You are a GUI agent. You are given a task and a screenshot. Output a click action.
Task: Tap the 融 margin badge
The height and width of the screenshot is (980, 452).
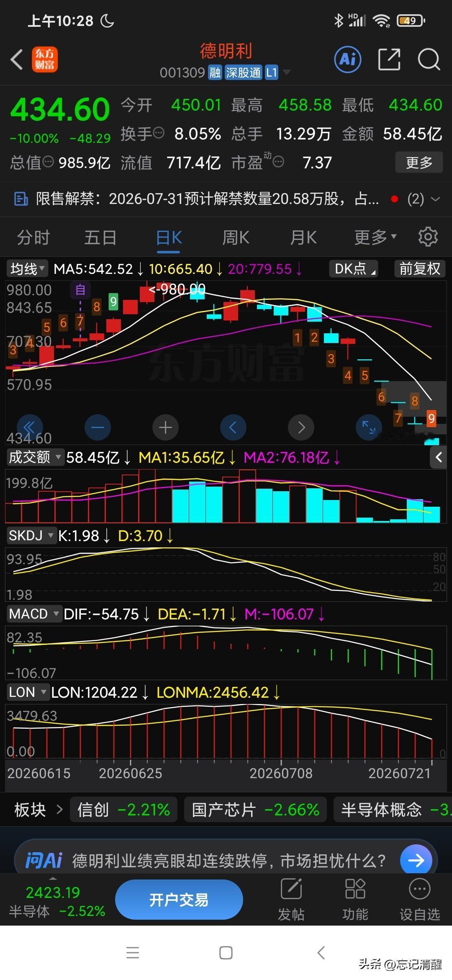215,73
